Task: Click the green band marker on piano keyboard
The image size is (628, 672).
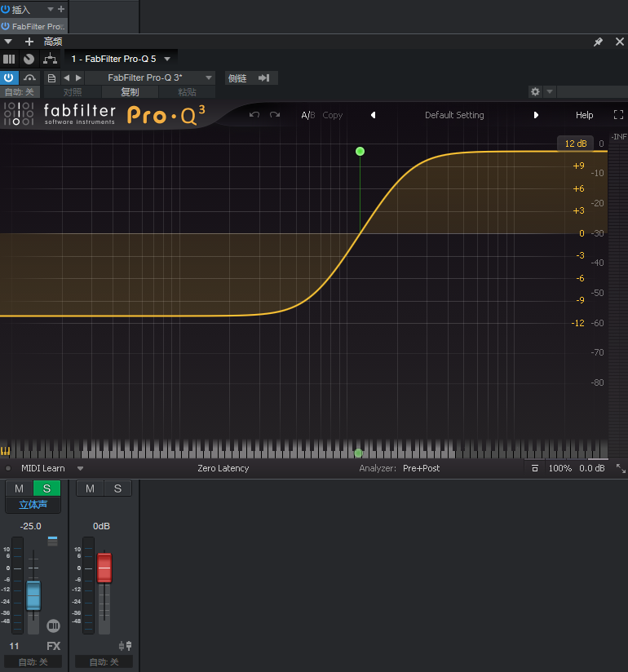Action: pyautogui.click(x=359, y=453)
